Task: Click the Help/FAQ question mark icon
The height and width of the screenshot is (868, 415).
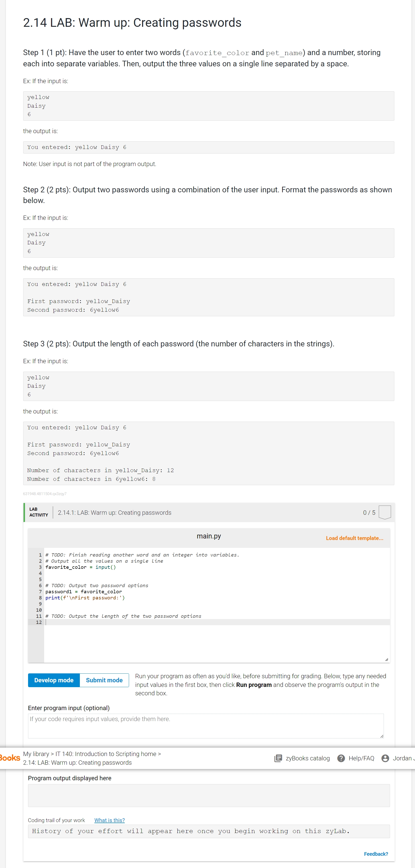Action: click(x=341, y=758)
